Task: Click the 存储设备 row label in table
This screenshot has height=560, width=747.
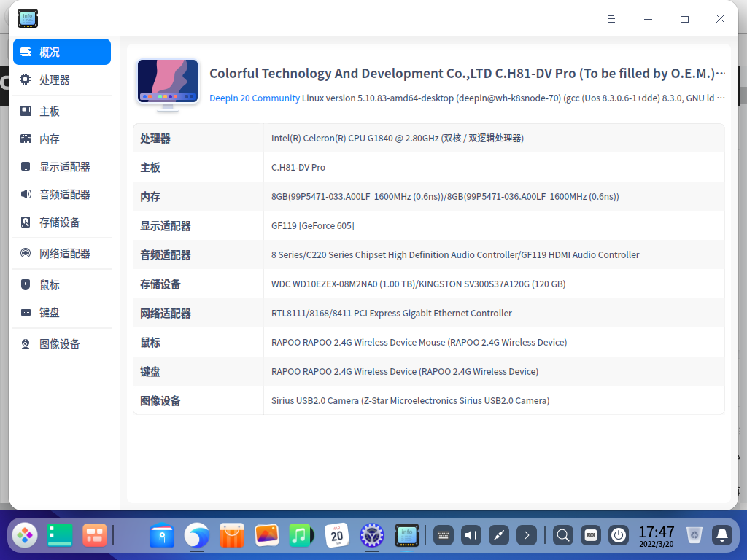Action: click(x=160, y=284)
